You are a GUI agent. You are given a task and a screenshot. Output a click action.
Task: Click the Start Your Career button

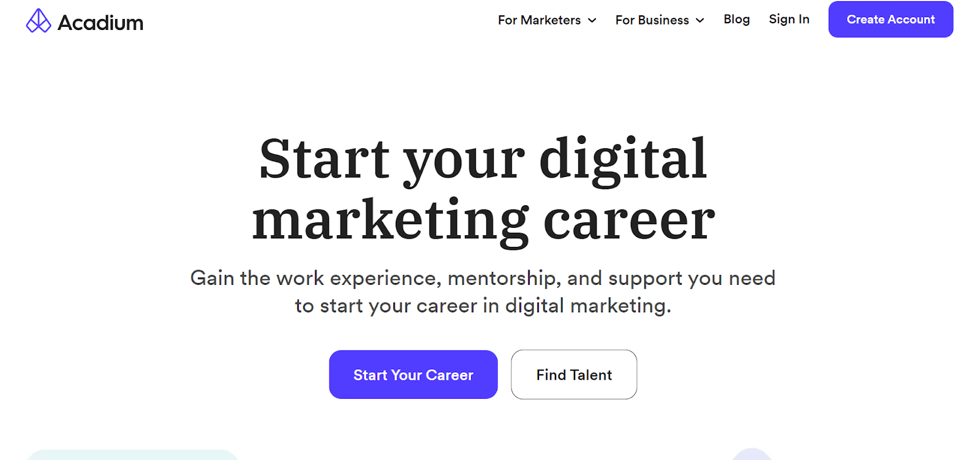pyautogui.click(x=413, y=374)
